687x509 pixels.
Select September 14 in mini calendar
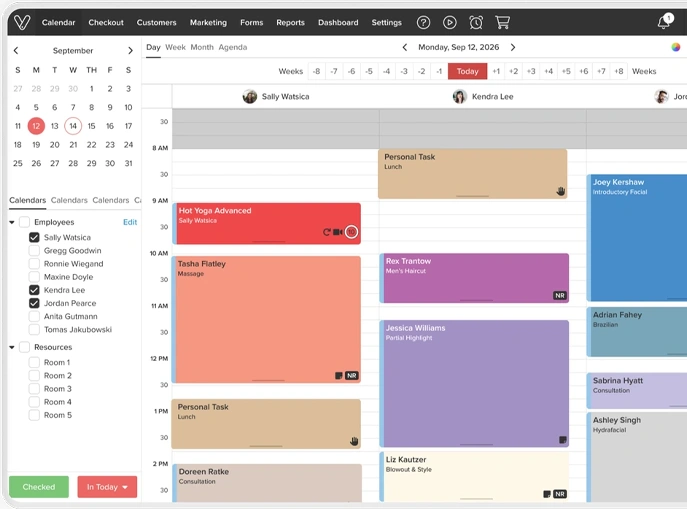(x=73, y=126)
